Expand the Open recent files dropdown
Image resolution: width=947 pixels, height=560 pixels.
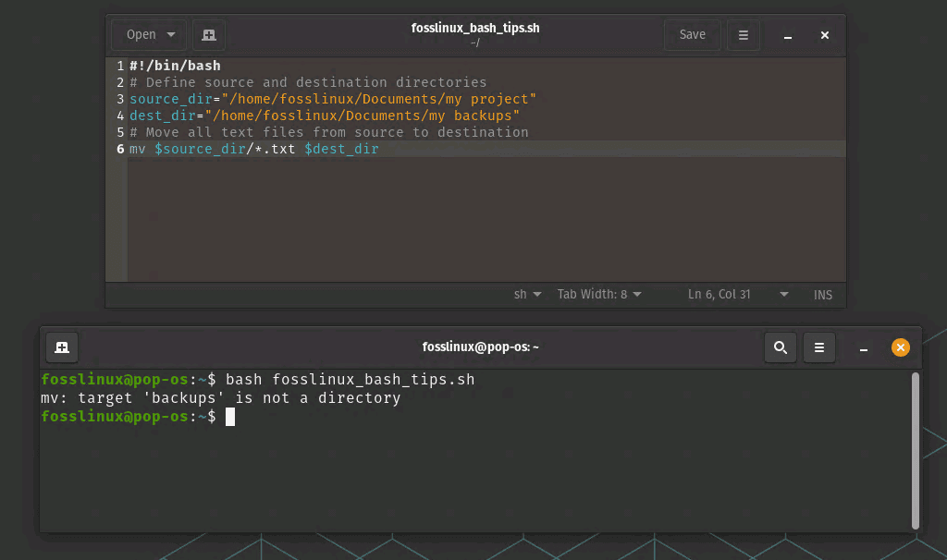pyautogui.click(x=171, y=35)
